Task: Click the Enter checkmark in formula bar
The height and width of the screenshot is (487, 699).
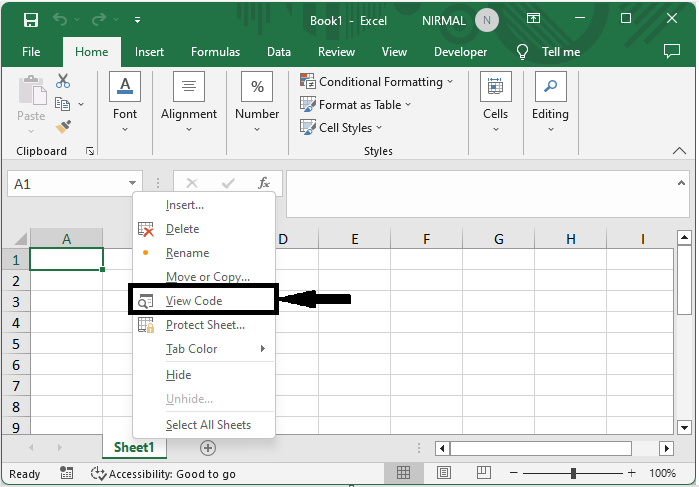Action: [228, 183]
